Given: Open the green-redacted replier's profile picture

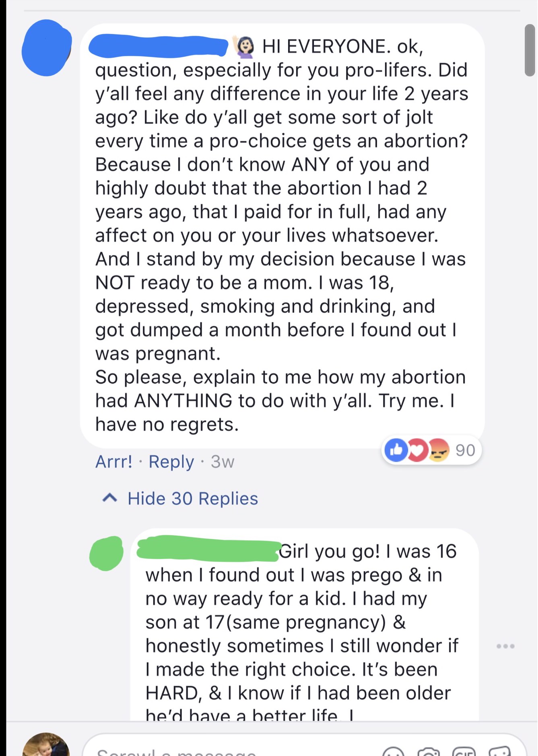Looking at the screenshot, I should [x=106, y=553].
